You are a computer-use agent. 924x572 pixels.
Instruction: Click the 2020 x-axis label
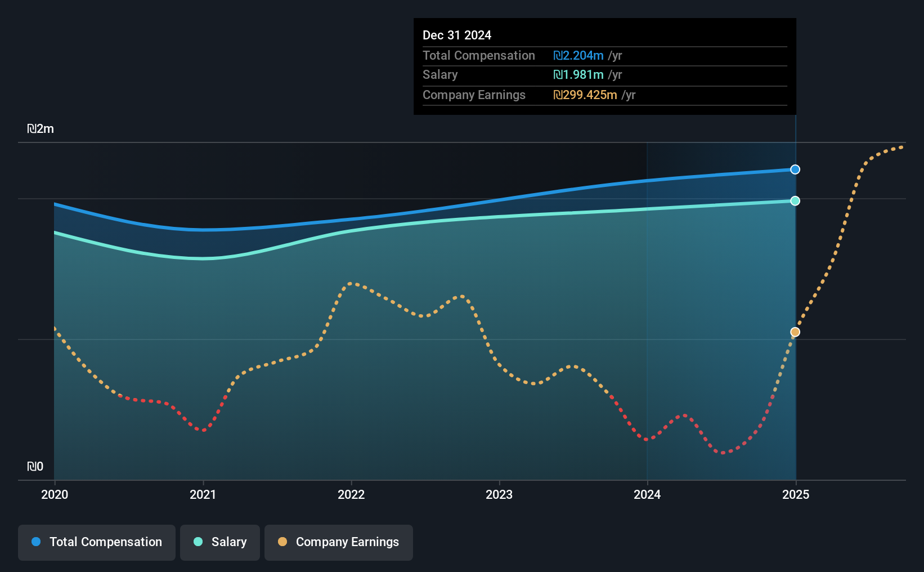coord(55,494)
